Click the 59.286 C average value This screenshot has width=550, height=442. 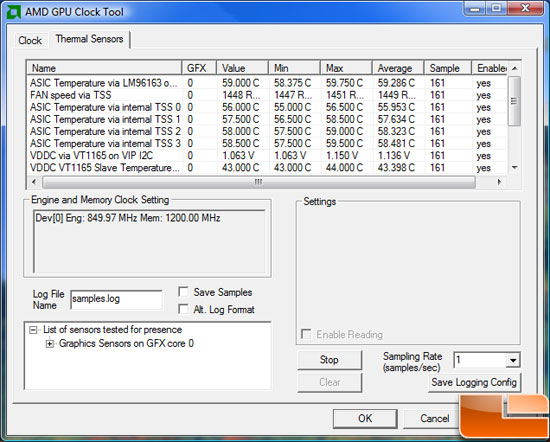tap(396, 83)
